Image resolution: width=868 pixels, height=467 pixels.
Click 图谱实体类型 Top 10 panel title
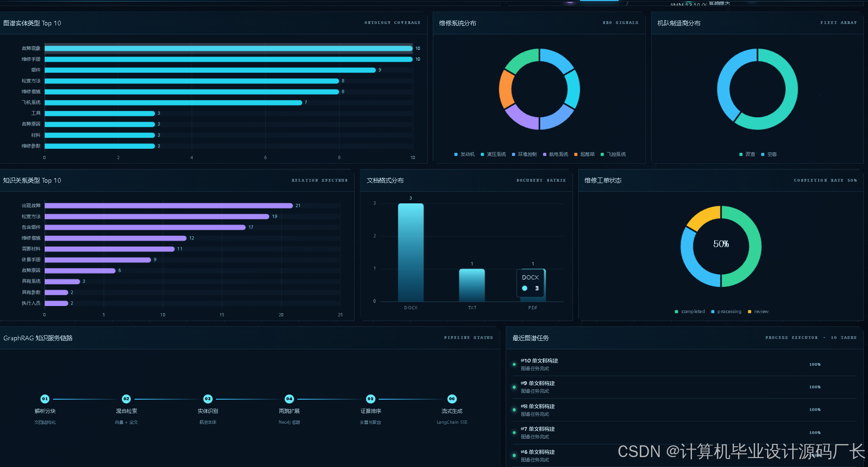click(x=32, y=23)
